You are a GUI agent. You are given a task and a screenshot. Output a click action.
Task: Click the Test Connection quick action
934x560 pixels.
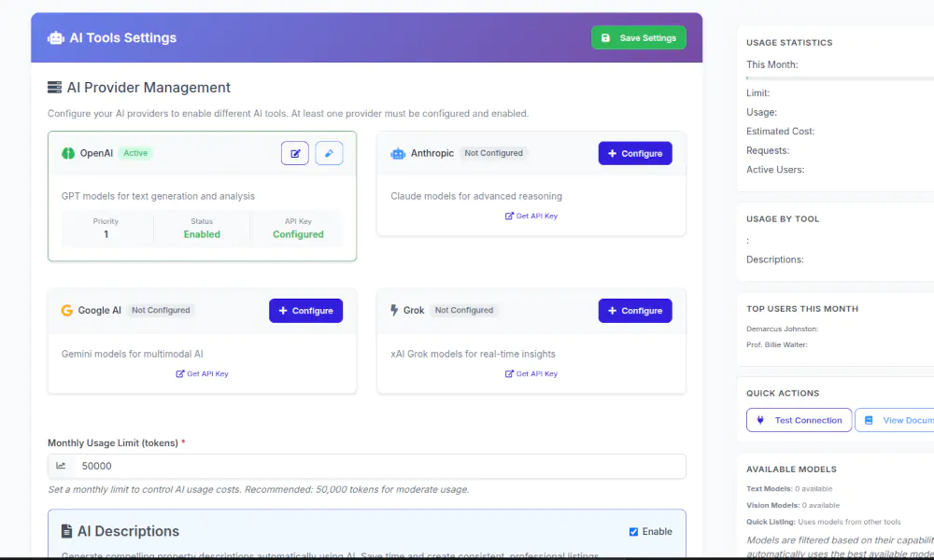tap(799, 419)
